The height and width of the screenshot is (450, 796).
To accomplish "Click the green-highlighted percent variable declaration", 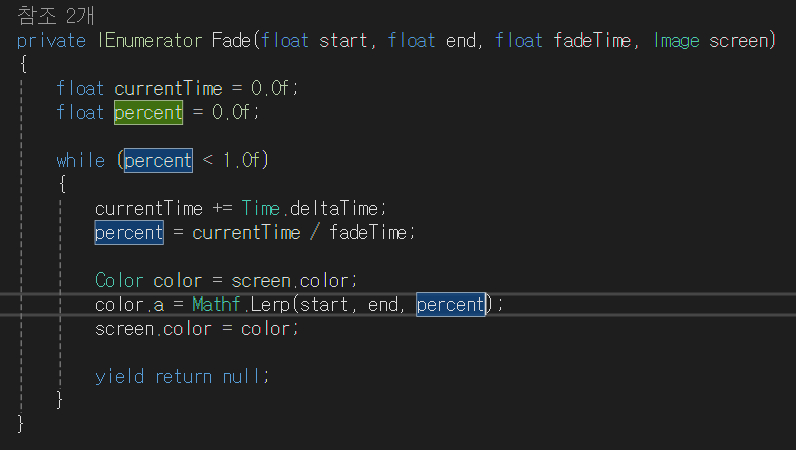I will (x=148, y=113).
